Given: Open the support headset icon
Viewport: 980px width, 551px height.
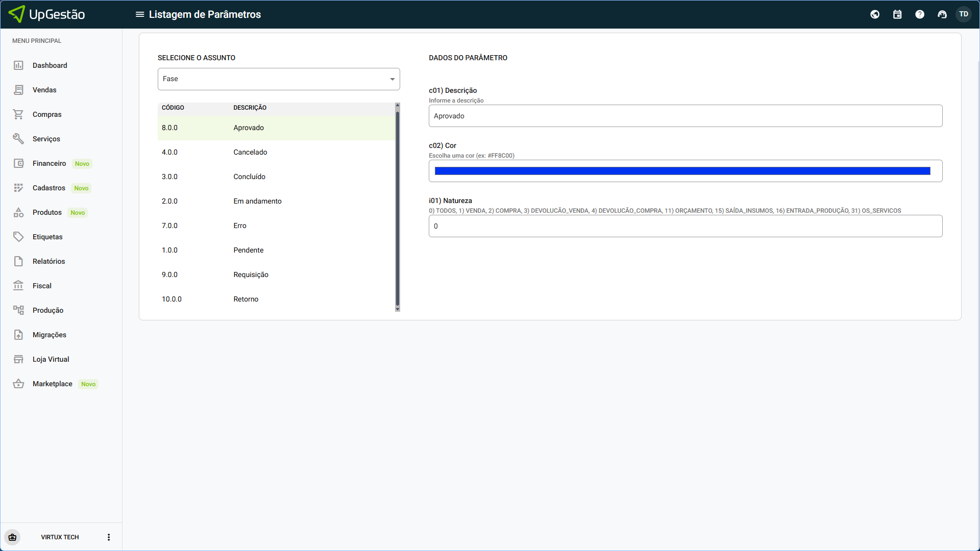Looking at the screenshot, I should pos(942,14).
